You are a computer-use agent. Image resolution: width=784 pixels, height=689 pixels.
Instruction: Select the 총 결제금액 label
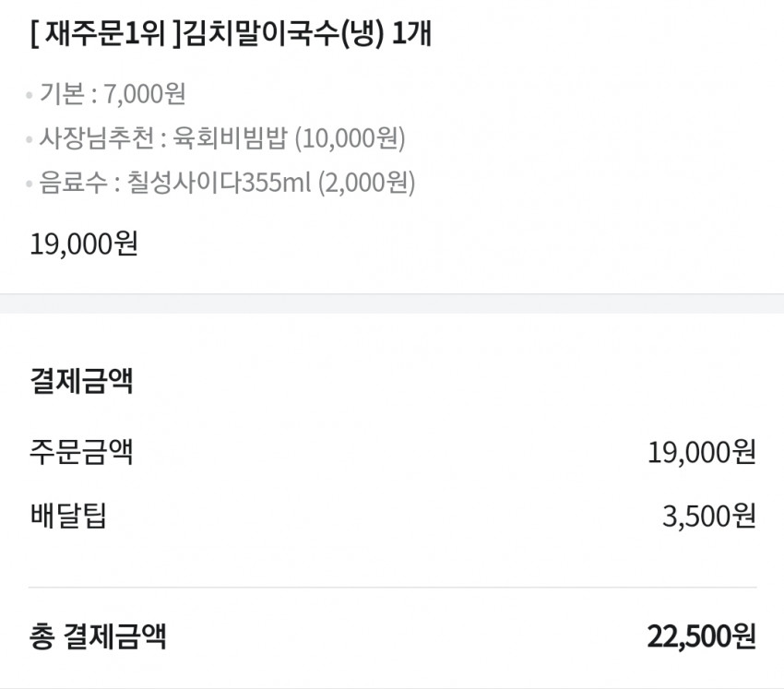click(98, 636)
